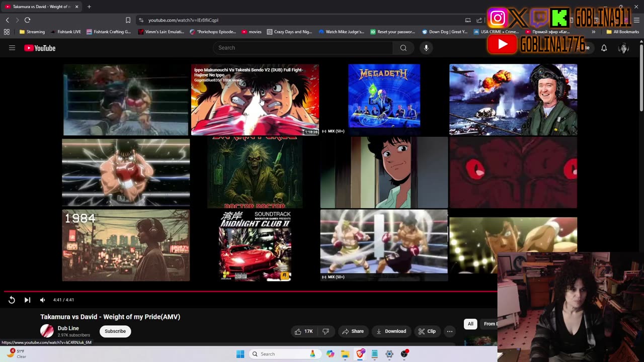The height and width of the screenshot is (362, 644).
Task: Open the Streaming bookmarks folder
Action: tap(32, 32)
